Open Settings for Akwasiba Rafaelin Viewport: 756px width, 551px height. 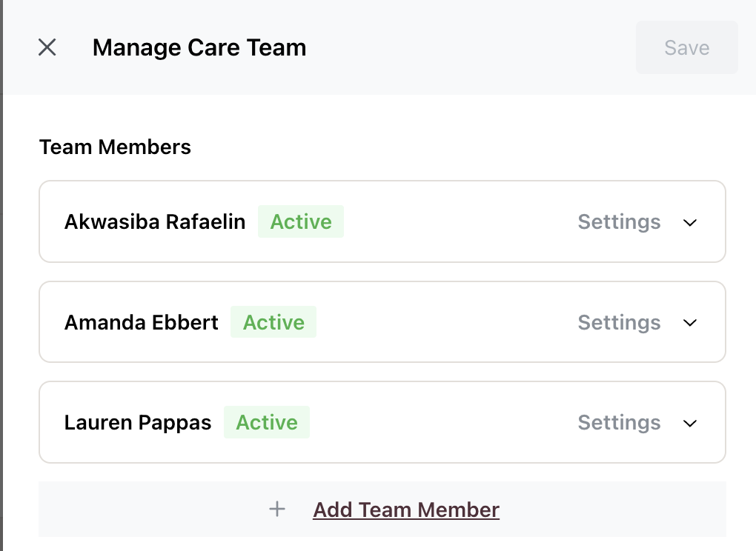(x=619, y=222)
